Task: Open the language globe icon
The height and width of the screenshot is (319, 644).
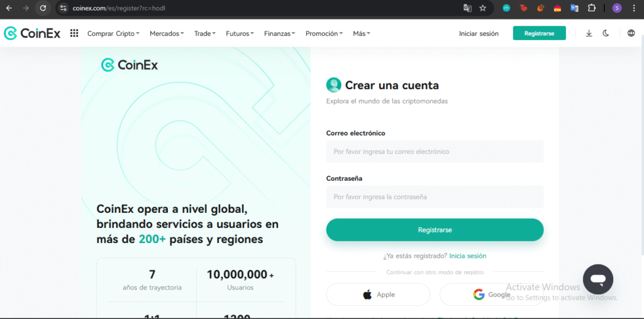Action: coord(631,34)
